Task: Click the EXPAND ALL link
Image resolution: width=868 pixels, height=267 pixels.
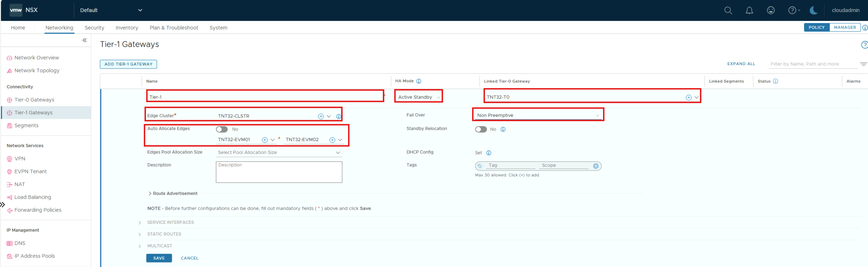Action: click(x=741, y=64)
